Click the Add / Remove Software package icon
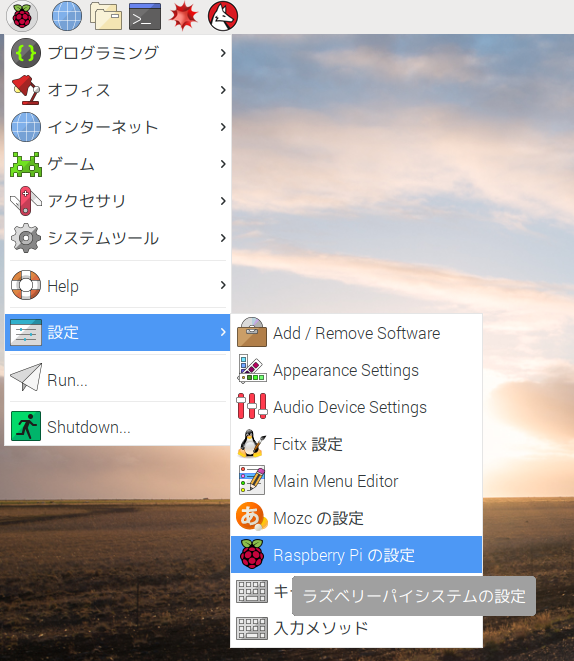The height and width of the screenshot is (661, 574). click(252, 332)
